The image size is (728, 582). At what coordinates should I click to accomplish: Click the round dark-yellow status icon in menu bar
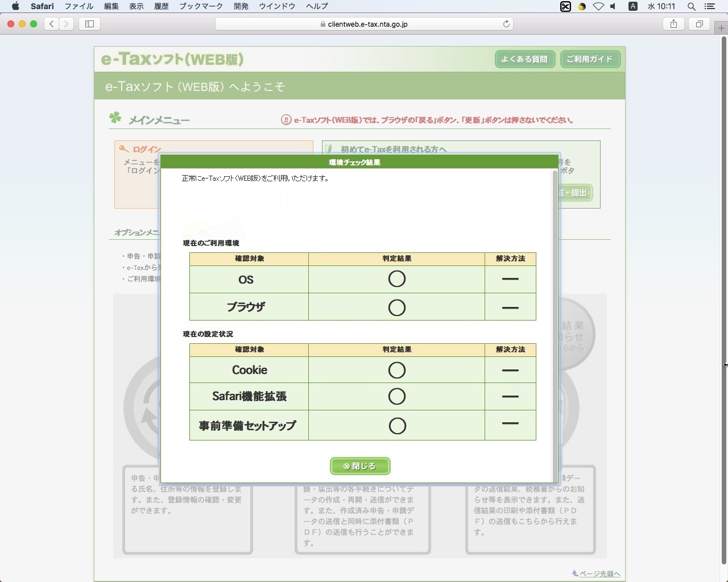tap(582, 7)
